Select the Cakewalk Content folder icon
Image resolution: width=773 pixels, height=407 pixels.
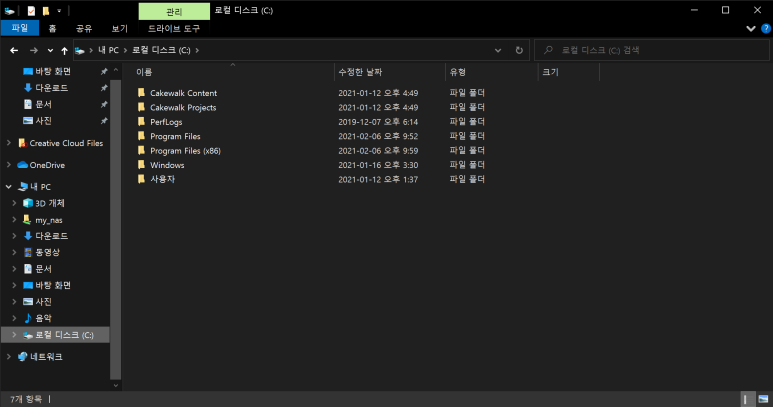tap(141, 93)
